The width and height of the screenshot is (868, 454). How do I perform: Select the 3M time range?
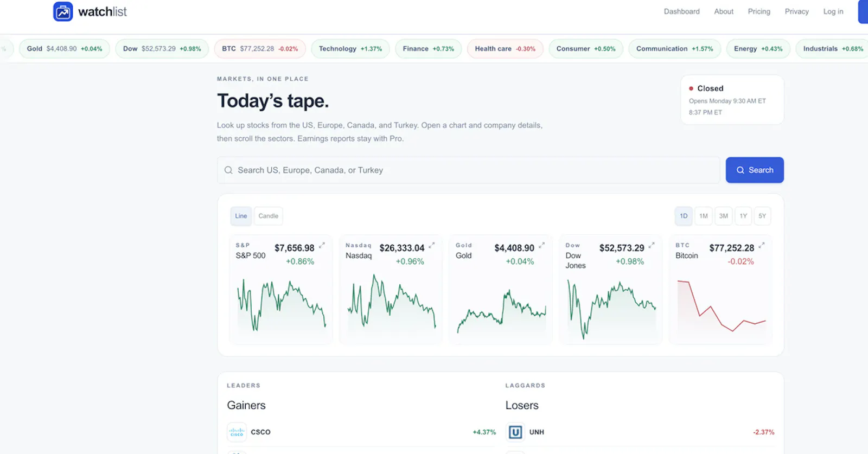coord(724,216)
